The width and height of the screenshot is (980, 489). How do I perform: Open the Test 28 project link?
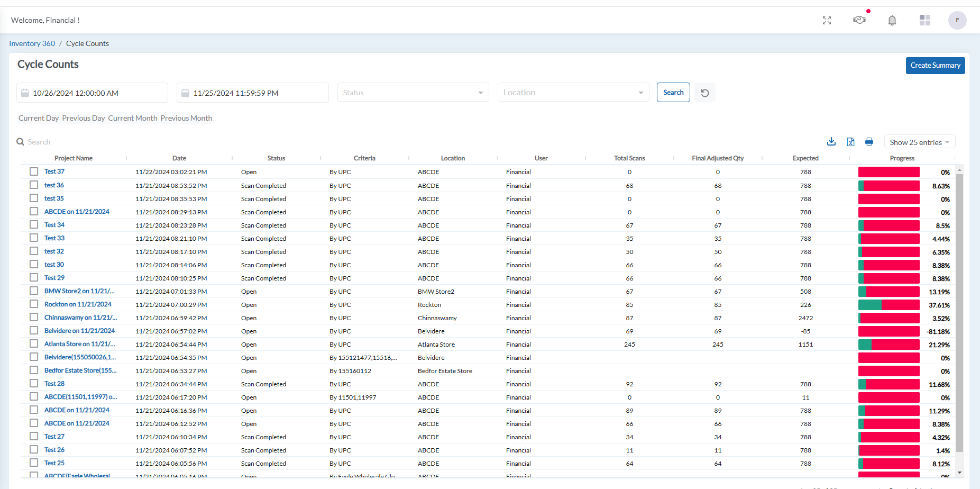click(54, 383)
